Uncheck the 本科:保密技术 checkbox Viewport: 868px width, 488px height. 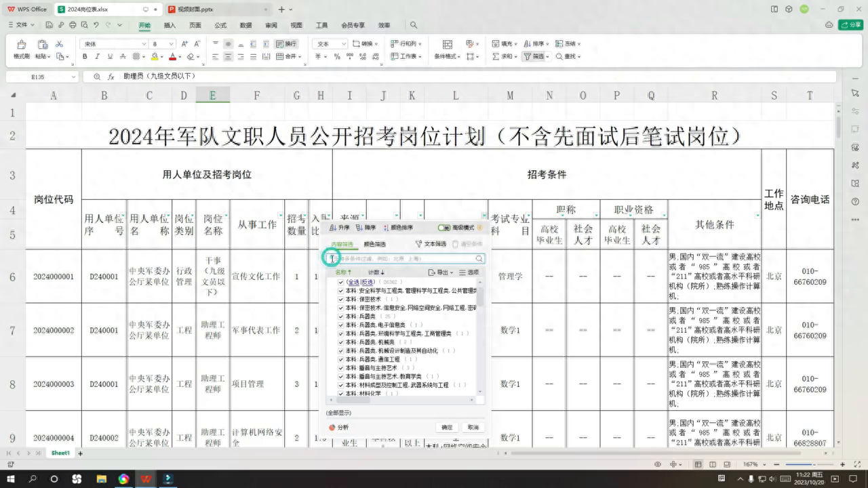pyautogui.click(x=341, y=299)
